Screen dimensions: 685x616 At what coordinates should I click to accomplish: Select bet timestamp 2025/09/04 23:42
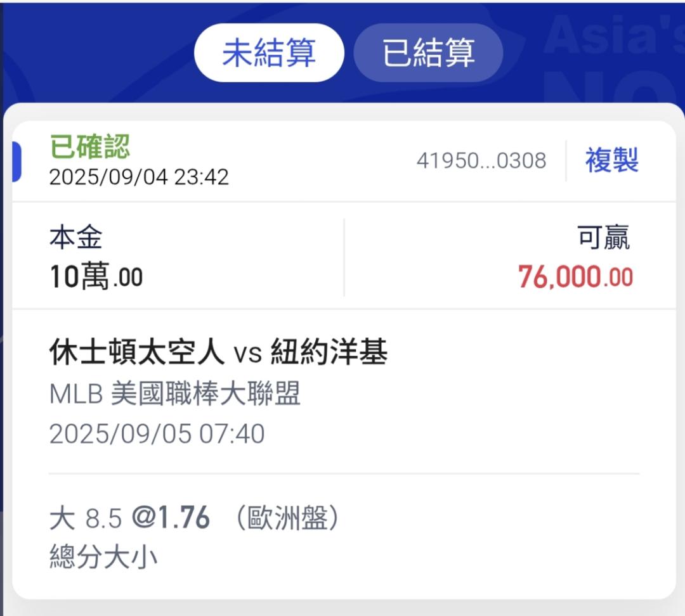(x=139, y=177)
